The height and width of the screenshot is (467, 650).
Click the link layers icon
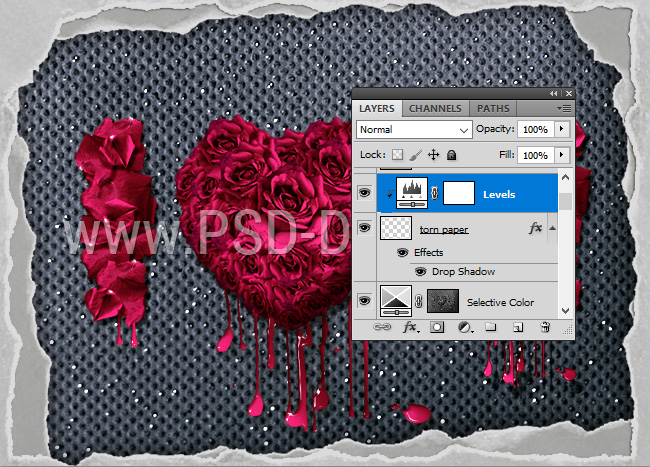382,327
